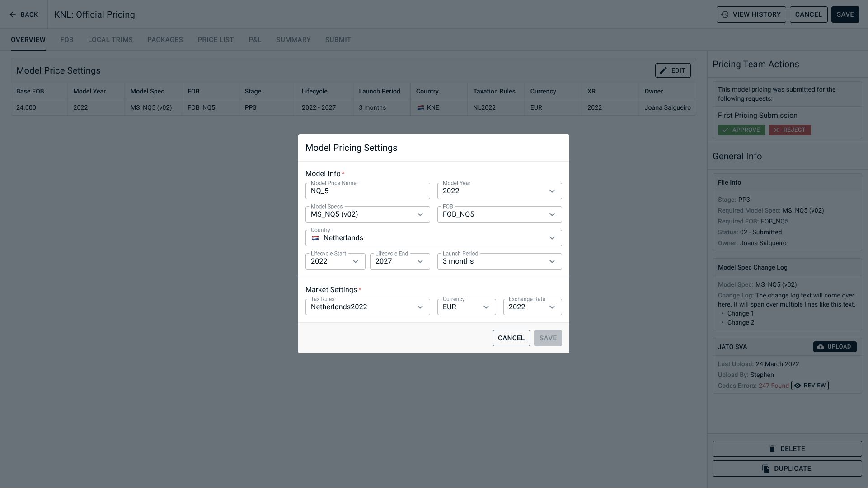Click the Edit button label
This screenshot has width=868, height=488.
coord(678,70)
